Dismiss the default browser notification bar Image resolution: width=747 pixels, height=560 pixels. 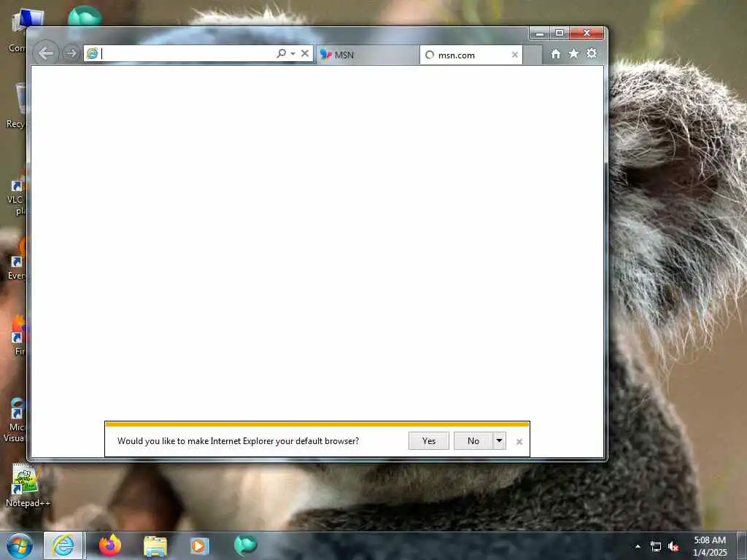tap(519, 442)
